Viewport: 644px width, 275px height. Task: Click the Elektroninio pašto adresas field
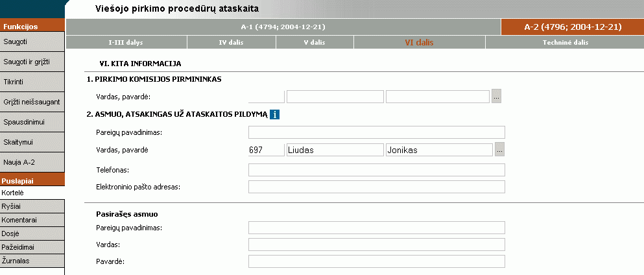[377, 187]
